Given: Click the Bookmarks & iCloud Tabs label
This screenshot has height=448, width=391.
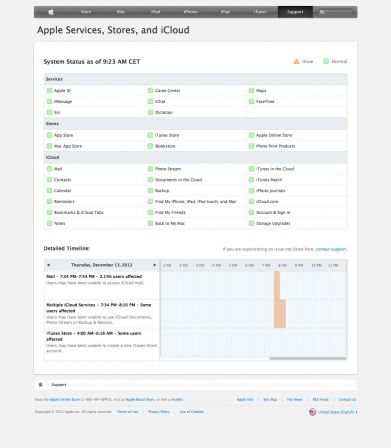Looking at the screenshot, I should pyautogui.click(x=79, y=212).
